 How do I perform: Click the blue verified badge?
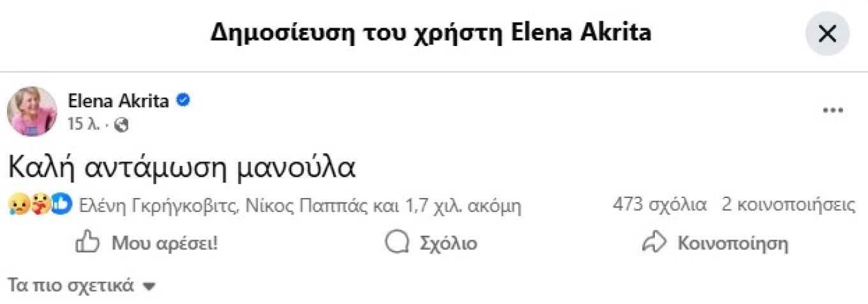click(184, 101)
